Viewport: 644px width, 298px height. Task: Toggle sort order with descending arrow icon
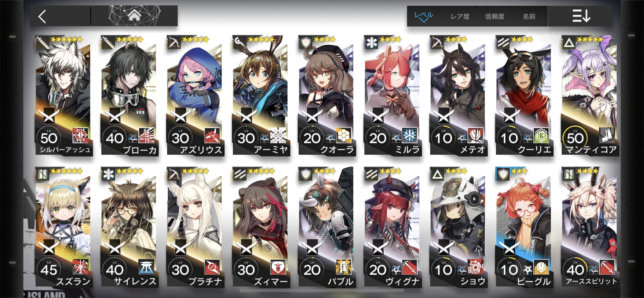coord(581,16)
